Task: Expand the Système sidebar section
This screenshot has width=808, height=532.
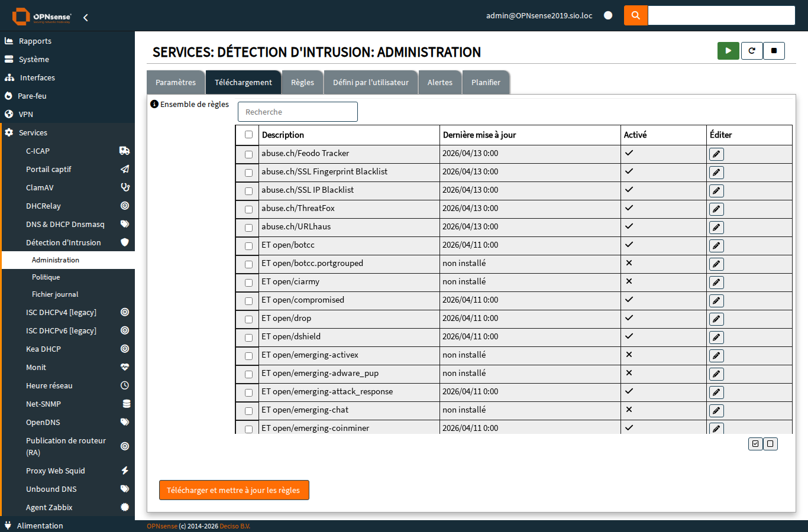Action: (67, 59)
